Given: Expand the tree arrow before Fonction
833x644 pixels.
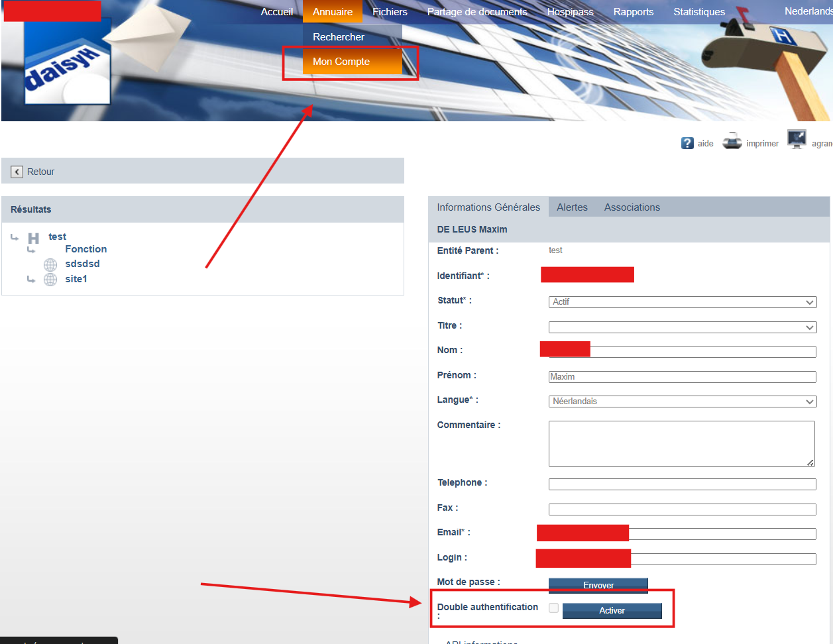Looking at the screenshot, I should (30, 250).
